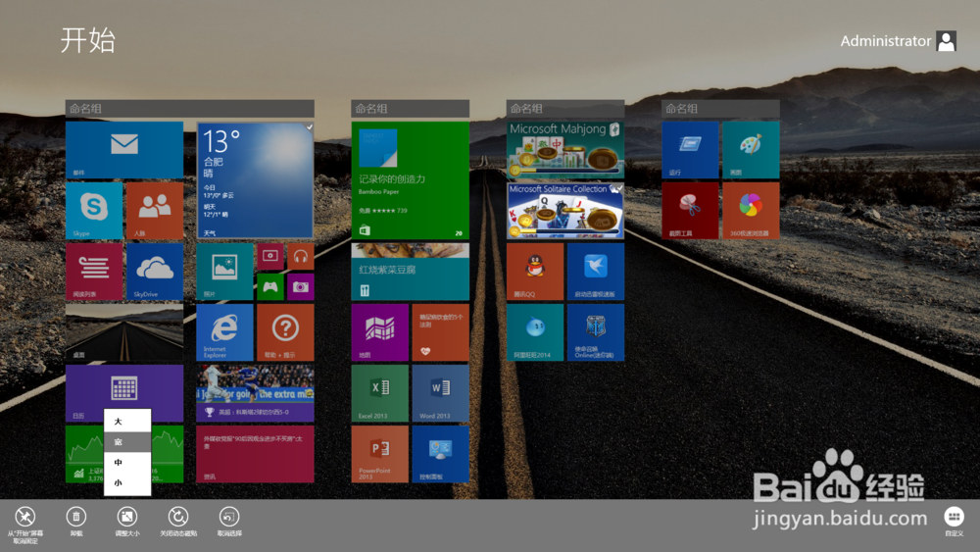Screen dimensions: 980x552
Task: Unpin from Start (从开始屏幕取消固定)
Action: pyautogui.click(x=25, y=524)
